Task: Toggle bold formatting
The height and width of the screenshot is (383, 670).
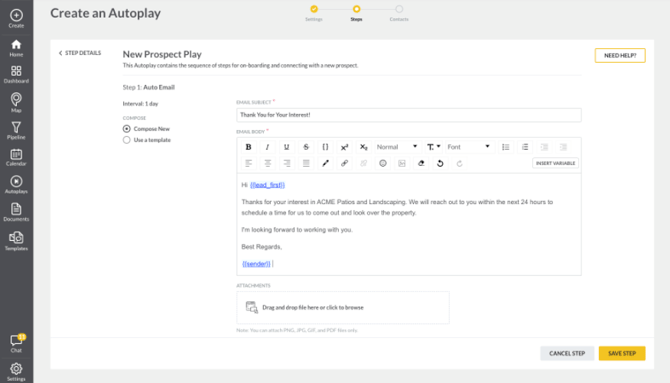Action: [x=248, y=147]
